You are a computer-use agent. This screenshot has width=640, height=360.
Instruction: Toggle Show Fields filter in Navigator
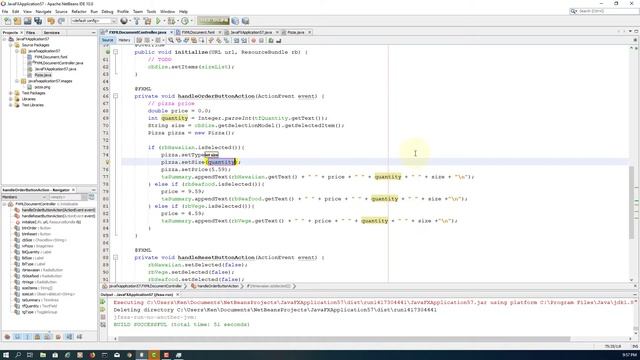pyautogui.click(x=17, y=337)
